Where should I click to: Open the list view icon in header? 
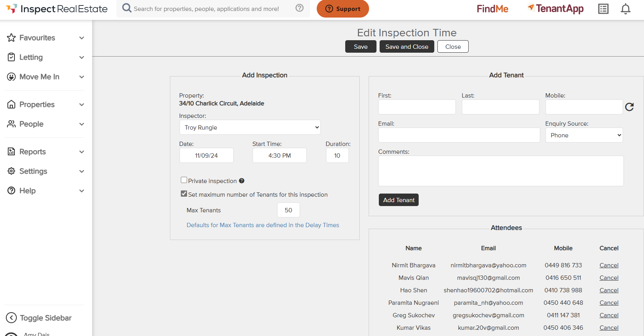603,9
